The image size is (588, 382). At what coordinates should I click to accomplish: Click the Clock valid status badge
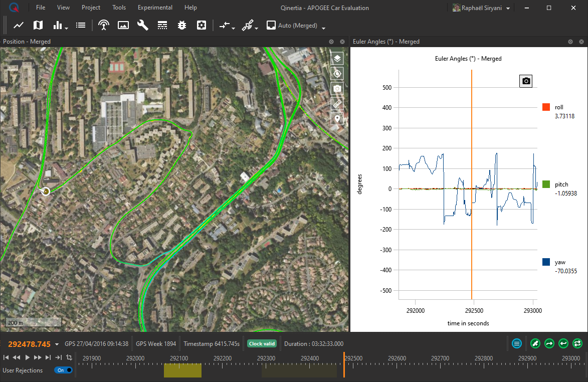262,344
